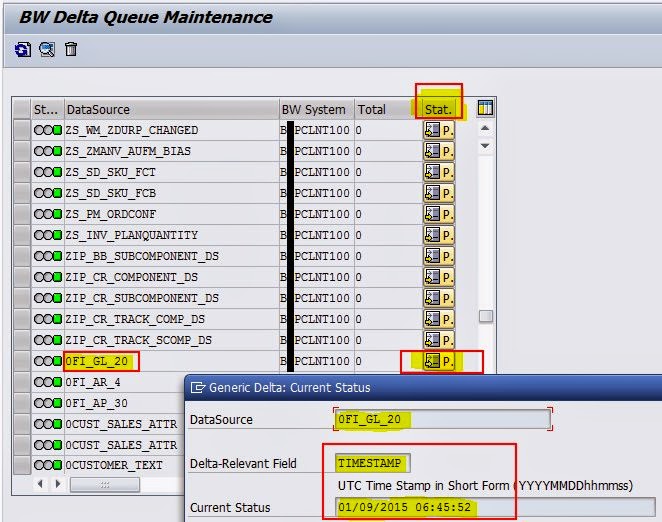Sort by DataSource column header

click(171, 109)
